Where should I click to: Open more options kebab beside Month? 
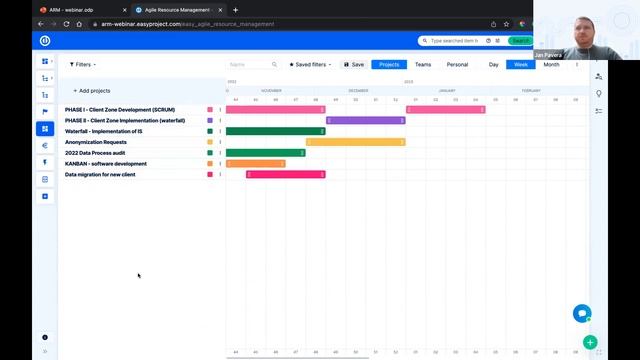point(577,64)
